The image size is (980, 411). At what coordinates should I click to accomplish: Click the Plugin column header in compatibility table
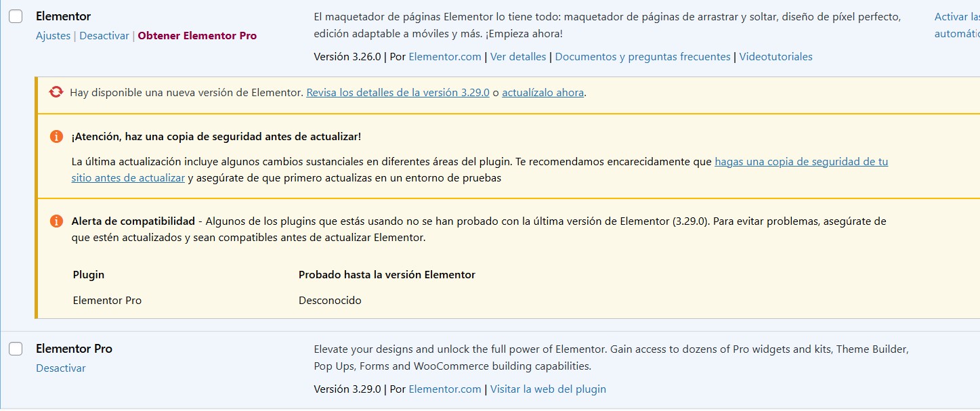89,275
